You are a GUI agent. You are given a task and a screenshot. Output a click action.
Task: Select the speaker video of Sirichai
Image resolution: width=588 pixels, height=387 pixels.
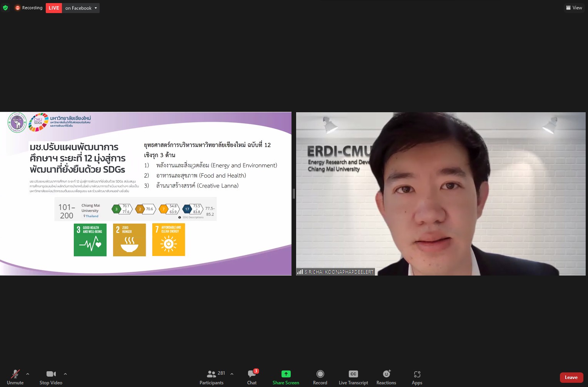click(x=441, y=194)
